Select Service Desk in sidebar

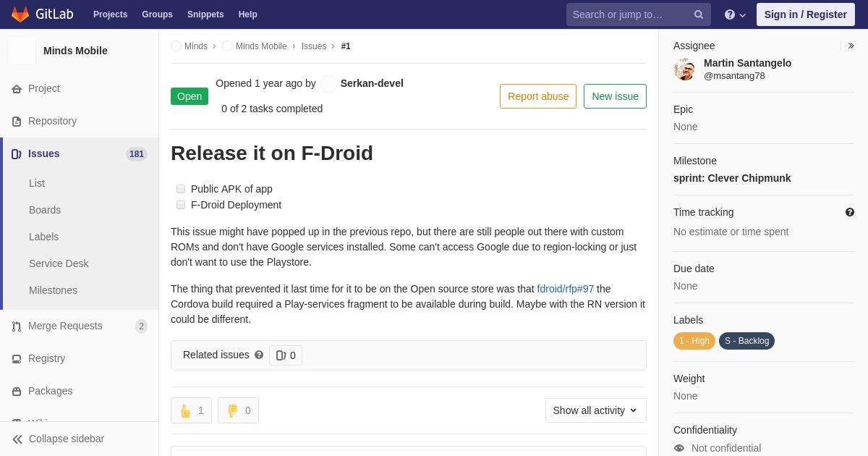pos(59,263)
